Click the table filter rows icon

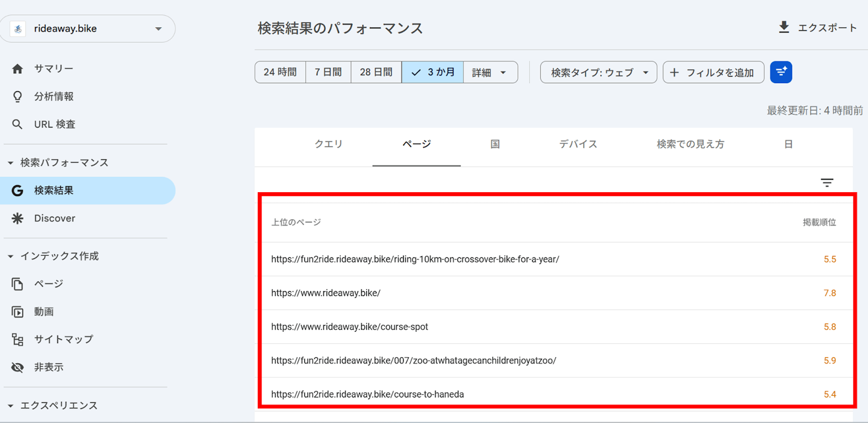tap(827, 183)
